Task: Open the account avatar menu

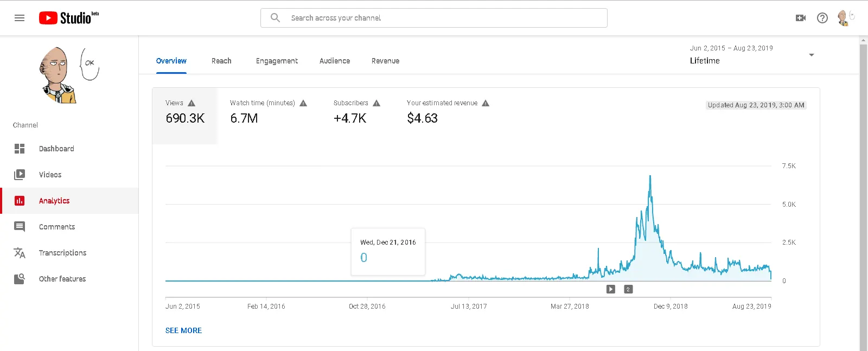Action: 844,18
